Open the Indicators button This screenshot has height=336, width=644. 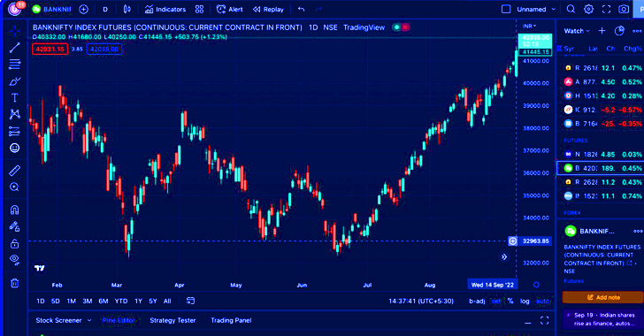[165, 9]
